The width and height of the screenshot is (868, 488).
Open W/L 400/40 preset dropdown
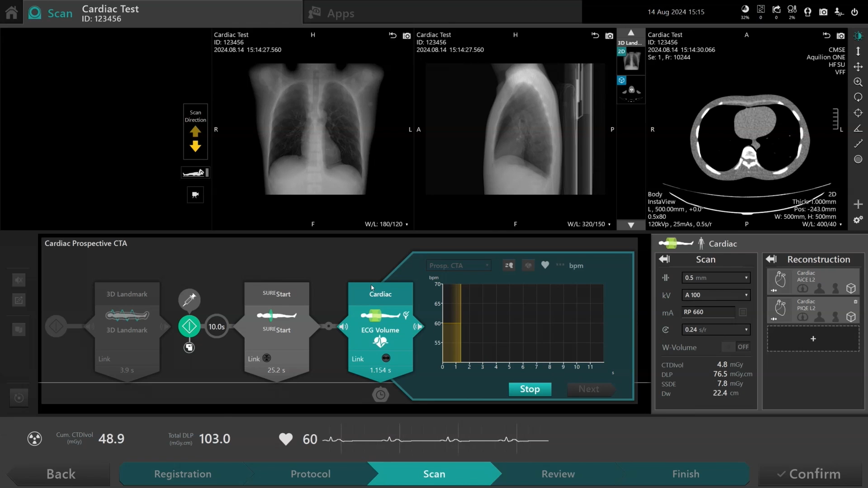pos(822,224)
